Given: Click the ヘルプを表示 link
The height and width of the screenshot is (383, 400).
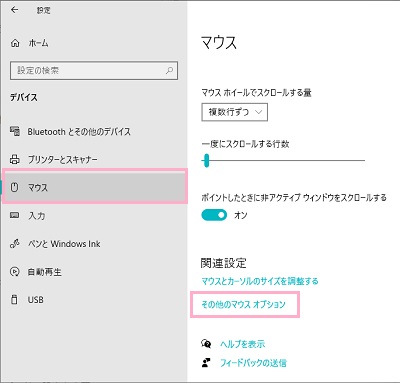Looking at the screenshot, I should 242,344.
